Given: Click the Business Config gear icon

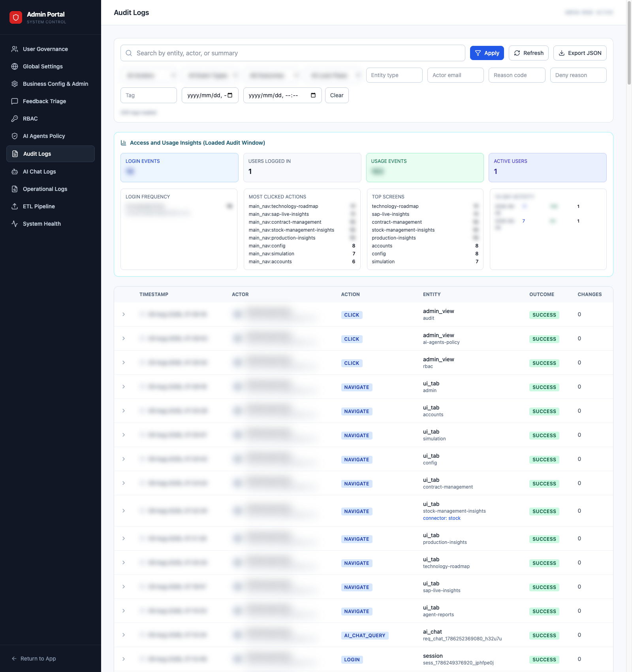Looking at the screenshot, I should tap(15, 84).
